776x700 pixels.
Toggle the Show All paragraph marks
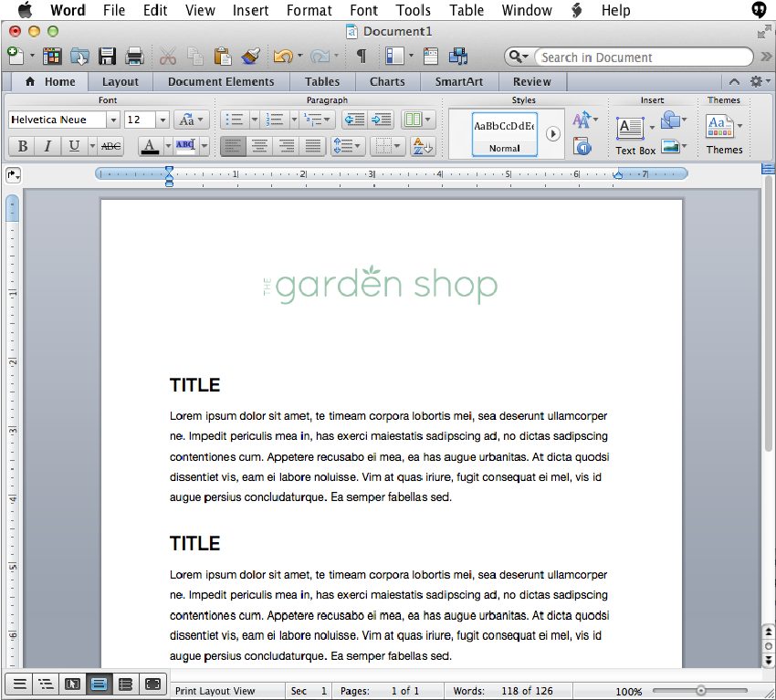coord(362,56)
